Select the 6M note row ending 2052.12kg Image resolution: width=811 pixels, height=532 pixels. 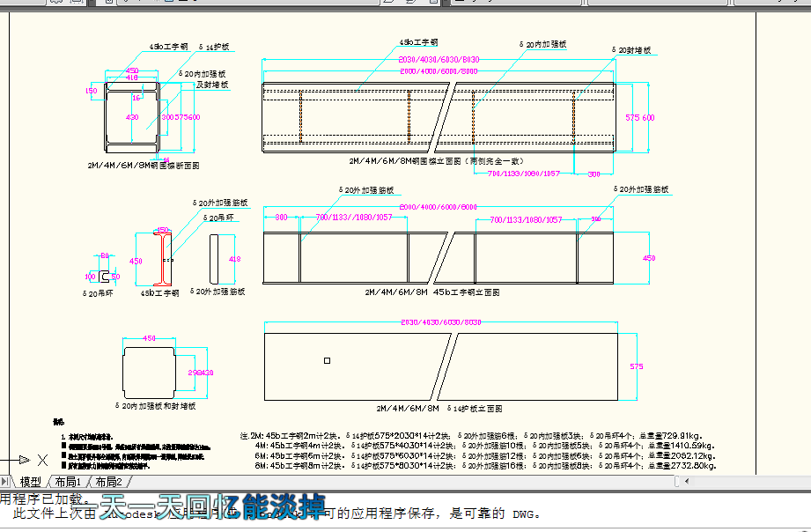[485, 456]
